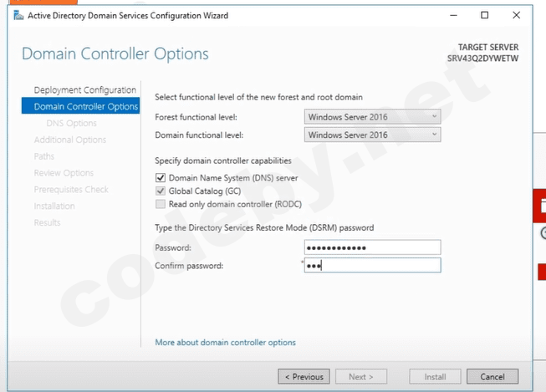The image size is (546, 392).
Task: Click the Specify domain controller capabilities text
Action: tap(223, 160)
